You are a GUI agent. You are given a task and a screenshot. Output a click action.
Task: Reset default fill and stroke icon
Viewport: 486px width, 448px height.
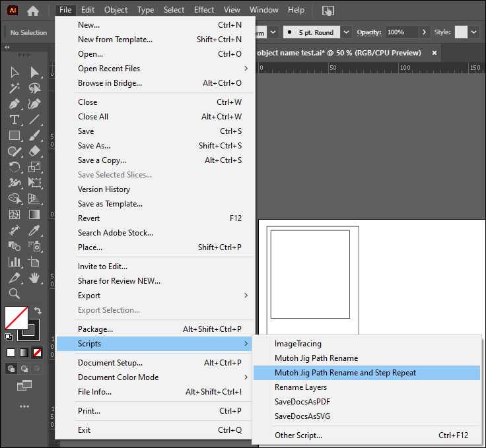pos(9,337)
